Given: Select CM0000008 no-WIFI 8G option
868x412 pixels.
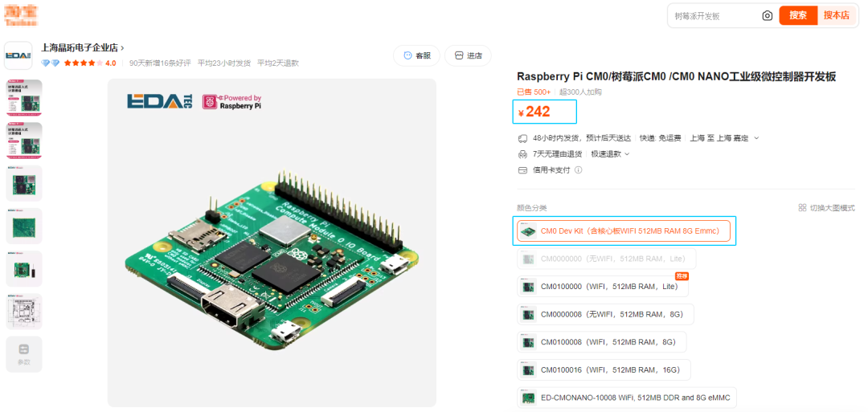Looking at the screenshot, I should coord(605,314).
